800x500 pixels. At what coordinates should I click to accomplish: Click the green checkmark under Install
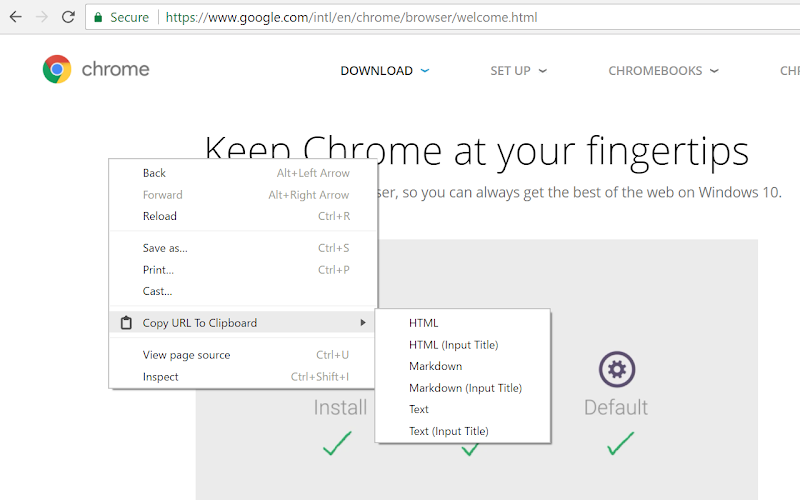[x=337, y=443]
